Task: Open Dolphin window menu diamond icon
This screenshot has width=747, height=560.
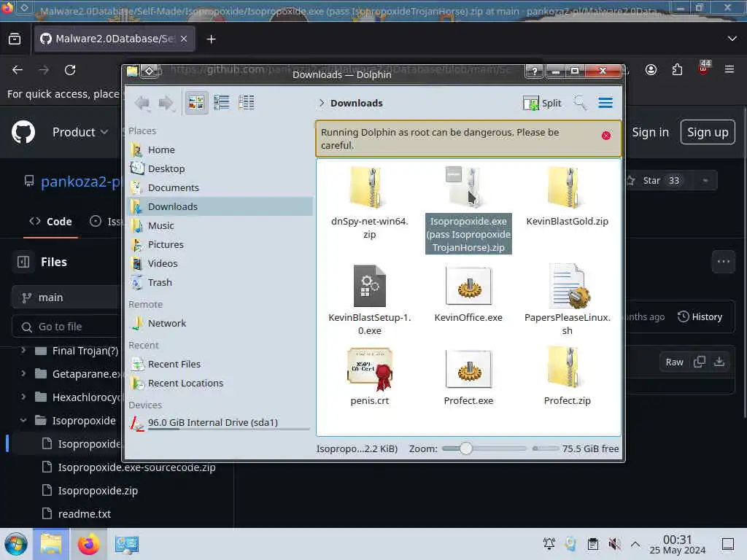Action: (149, 71)
